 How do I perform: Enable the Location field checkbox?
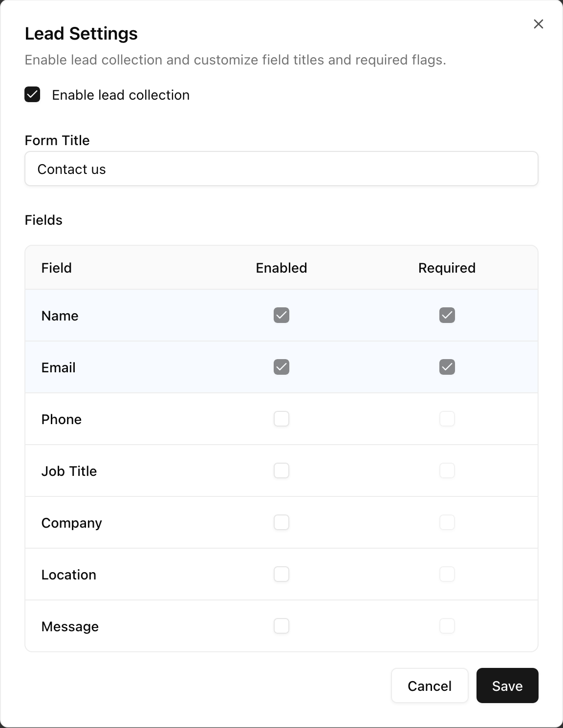pos(281,574)
